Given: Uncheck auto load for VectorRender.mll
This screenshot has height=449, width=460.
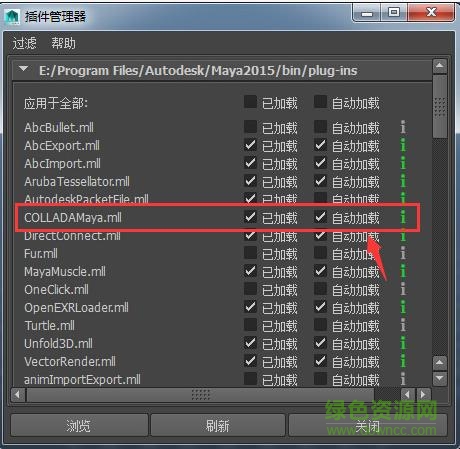Looking at the screenshot, I should (x=320, y=361).
